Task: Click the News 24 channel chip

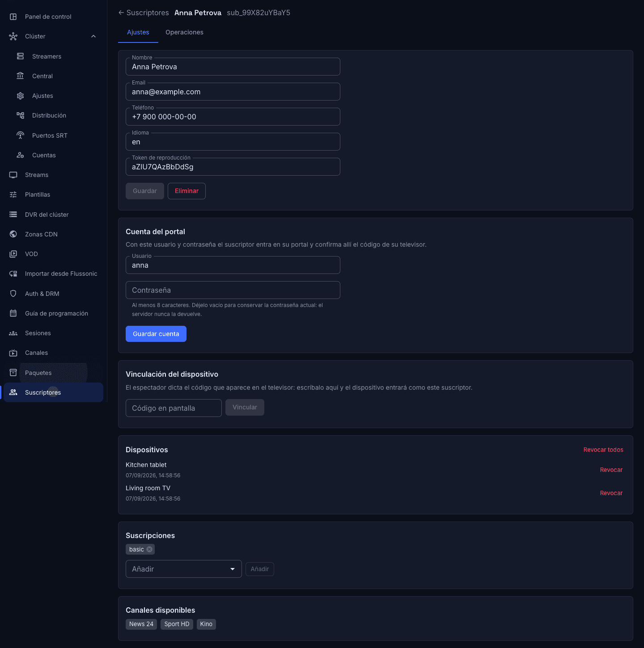Action: click(x=141, y=624)
